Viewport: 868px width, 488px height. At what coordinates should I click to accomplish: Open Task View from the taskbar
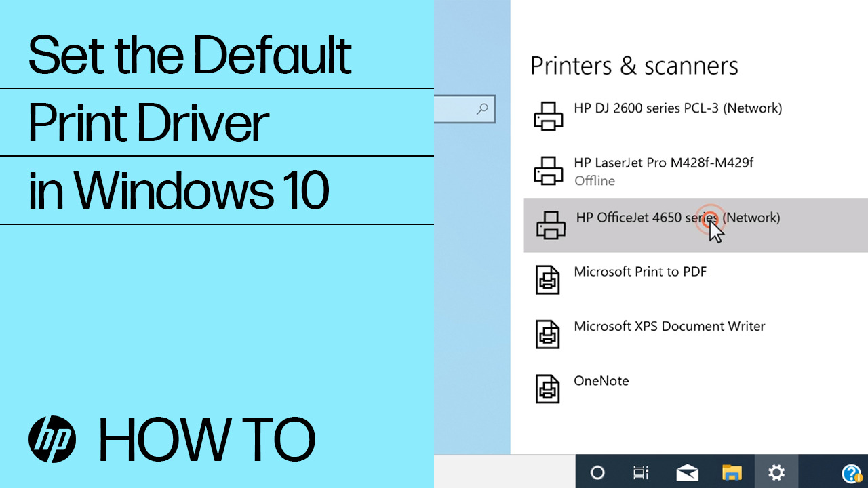click(640, 472)
